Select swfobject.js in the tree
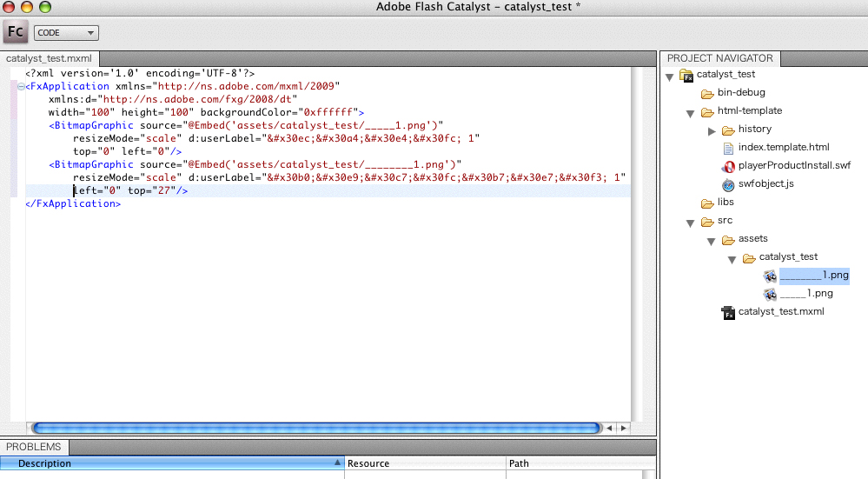Image resolution: width=868 pixels, height=479 pixels. pyautogui.click(x=766, y=183)
